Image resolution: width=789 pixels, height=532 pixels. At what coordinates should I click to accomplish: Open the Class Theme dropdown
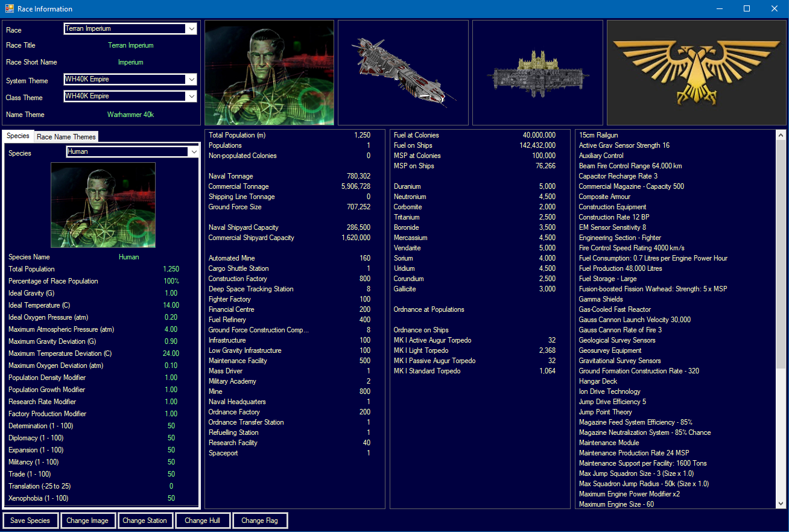point(130,97)
